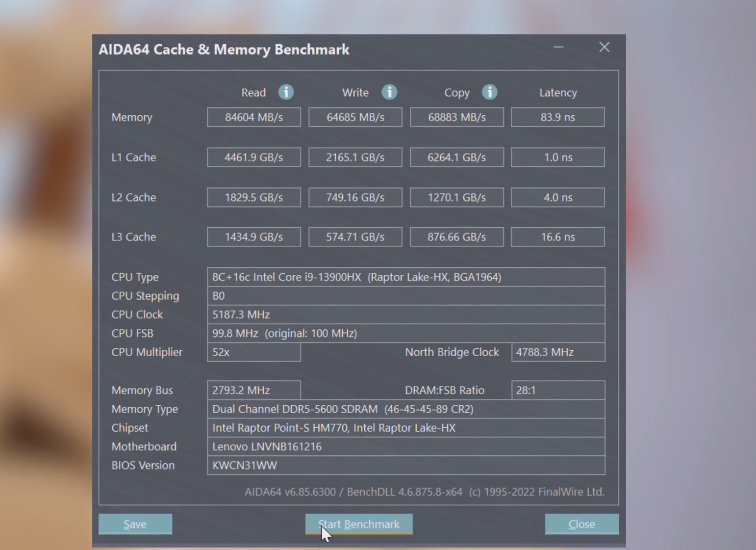Viewport: 756px width, 550px height.
Task: Click L3 Cache read value 1434.9 GB/s
Action: tap(254, 237)
